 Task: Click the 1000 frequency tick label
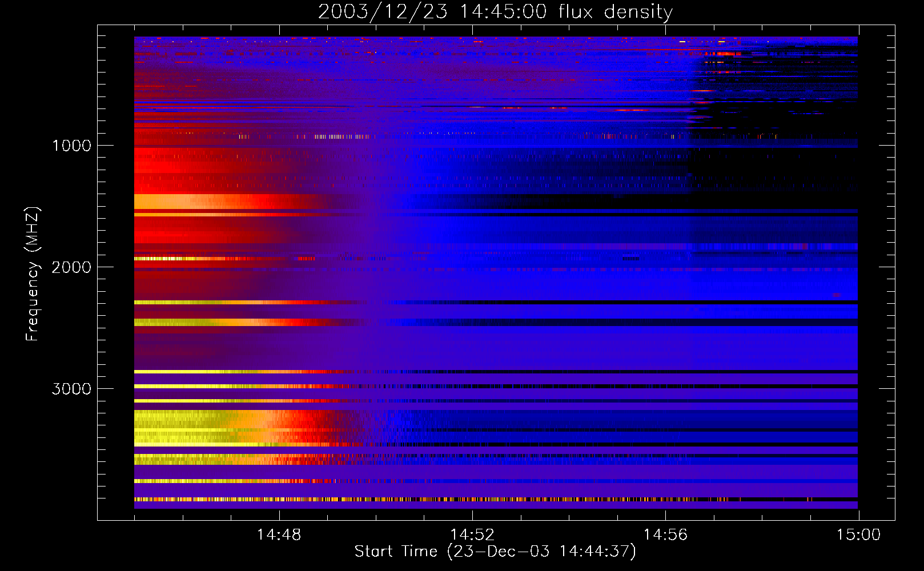click(71, 146)
